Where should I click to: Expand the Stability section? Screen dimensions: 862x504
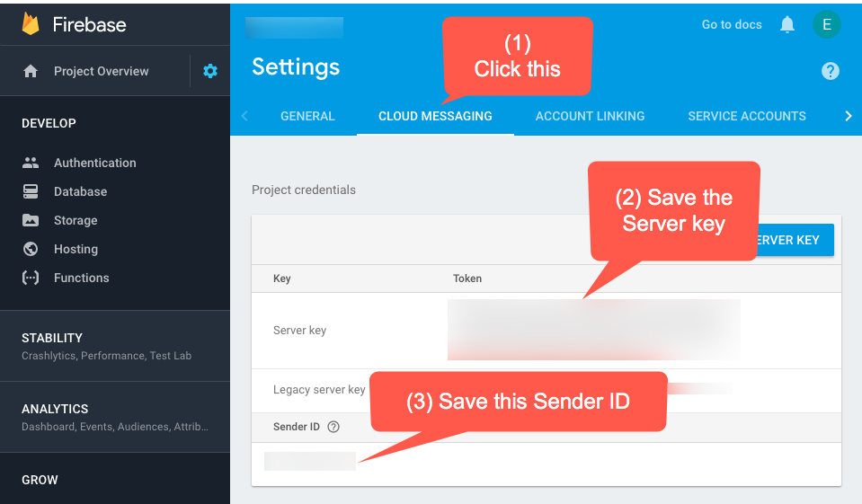point(115,346)
